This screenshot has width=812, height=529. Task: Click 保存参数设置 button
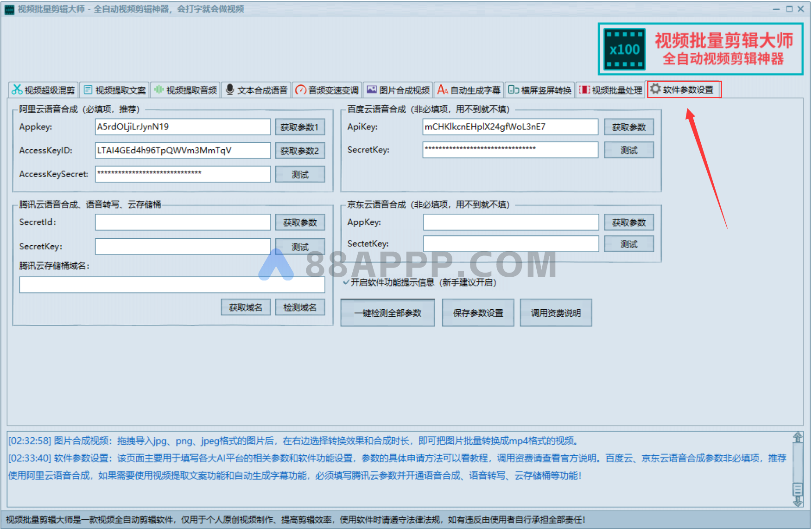478,313
